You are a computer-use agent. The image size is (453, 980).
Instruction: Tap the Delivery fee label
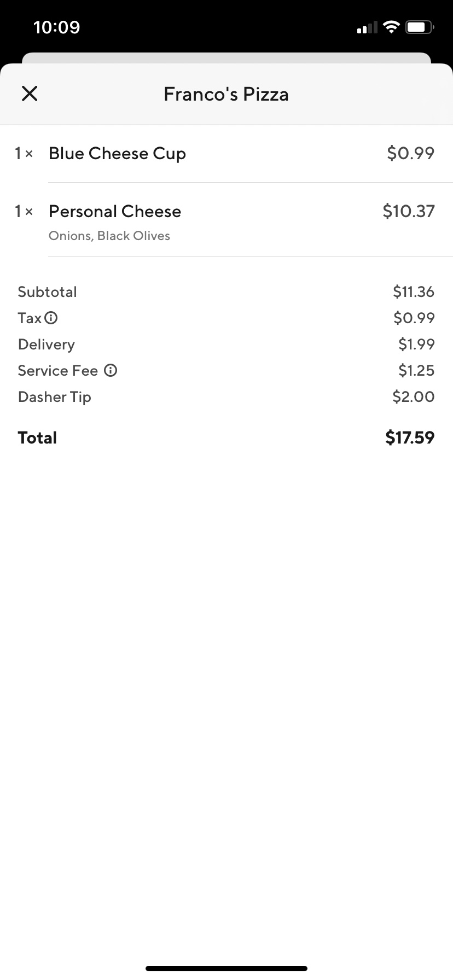click(47, 345)
